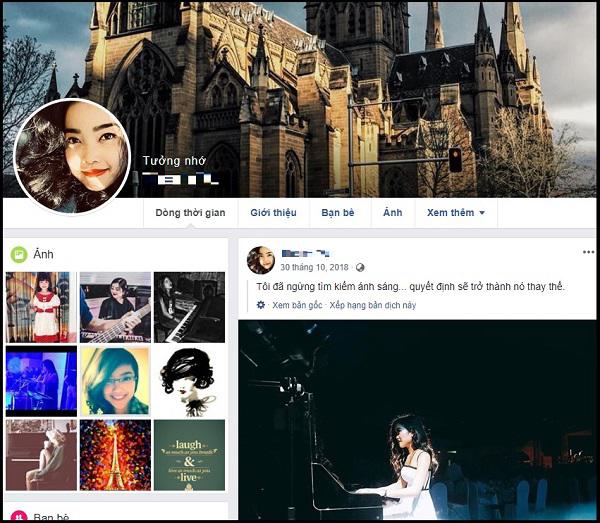This screenshot has width=600, height=523.
Task: Go to the Ảnh tab
Action: pos(393,213)
